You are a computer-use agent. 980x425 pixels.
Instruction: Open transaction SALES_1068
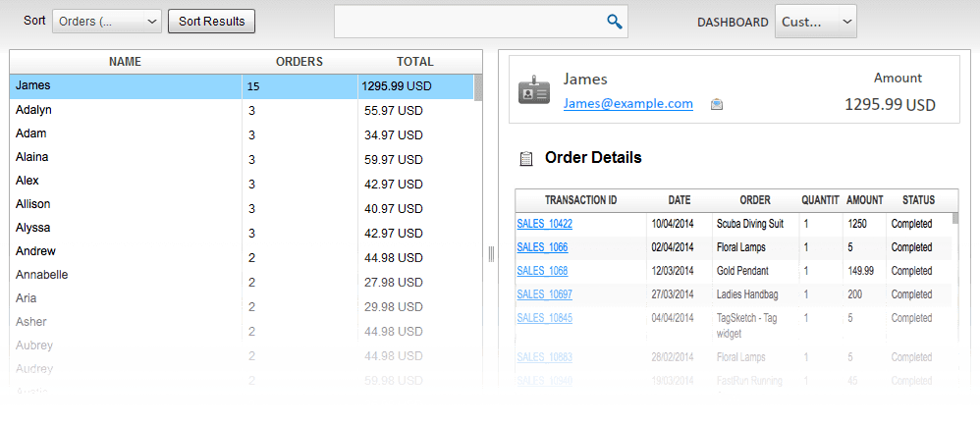(x=542, y=271)
